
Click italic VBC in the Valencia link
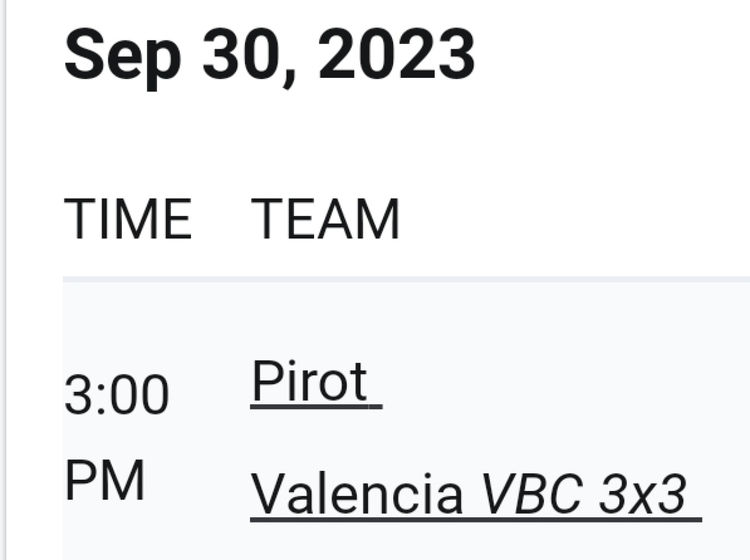(531, 494)
